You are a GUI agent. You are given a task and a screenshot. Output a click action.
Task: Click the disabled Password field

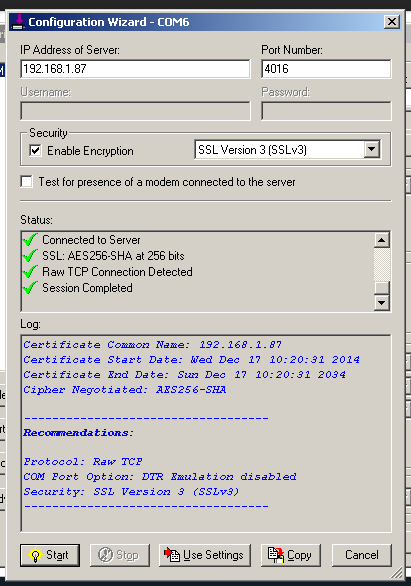pyautogui.click(x=327, y=111)
